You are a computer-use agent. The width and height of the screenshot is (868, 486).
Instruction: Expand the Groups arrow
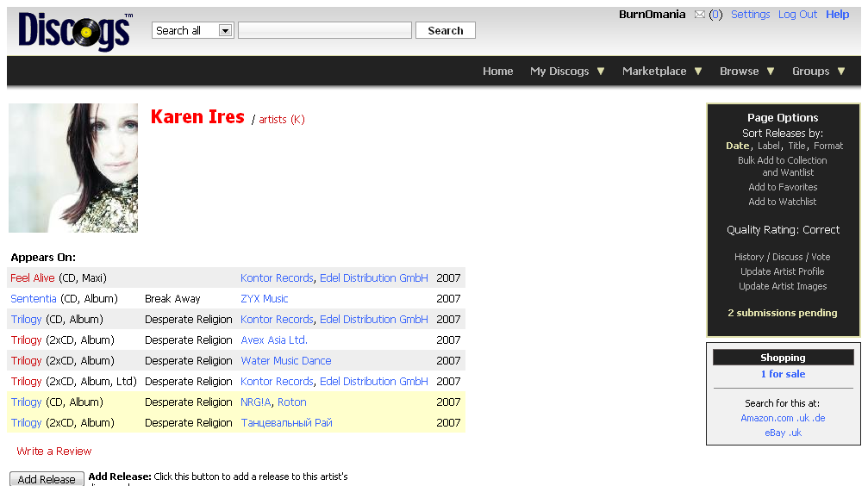(x=841, y=72)
